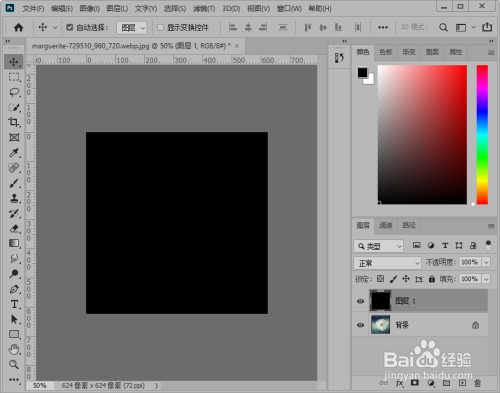This screenshot has width=500, height=393.
Task: Select the Hand tool
Action: 14,349
